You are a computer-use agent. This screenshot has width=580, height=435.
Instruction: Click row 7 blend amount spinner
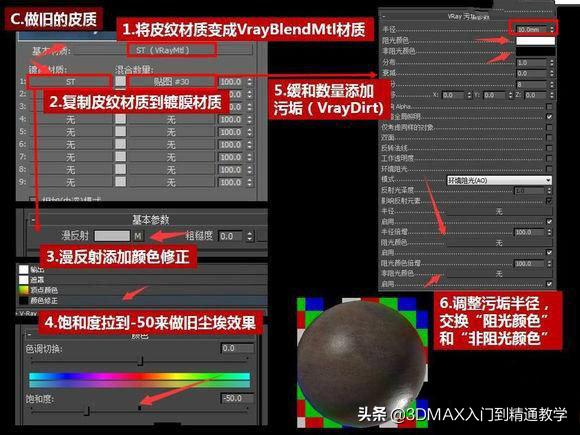point(250,157)
